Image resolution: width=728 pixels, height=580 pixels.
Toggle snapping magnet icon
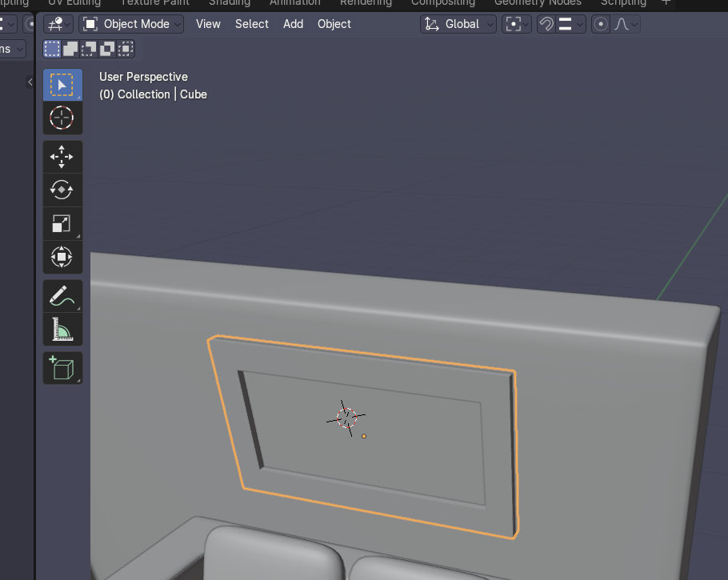click(x=546, y=24)
